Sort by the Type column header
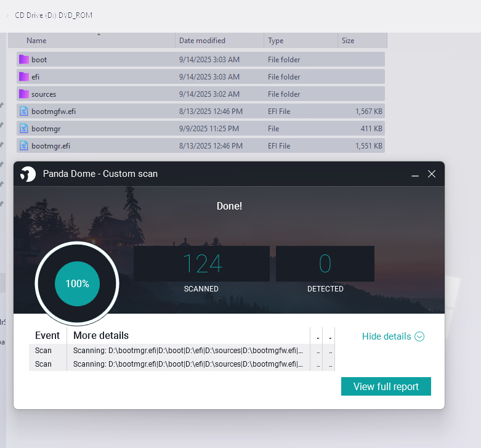Screen dimensions: 481x448 (301, 41)
